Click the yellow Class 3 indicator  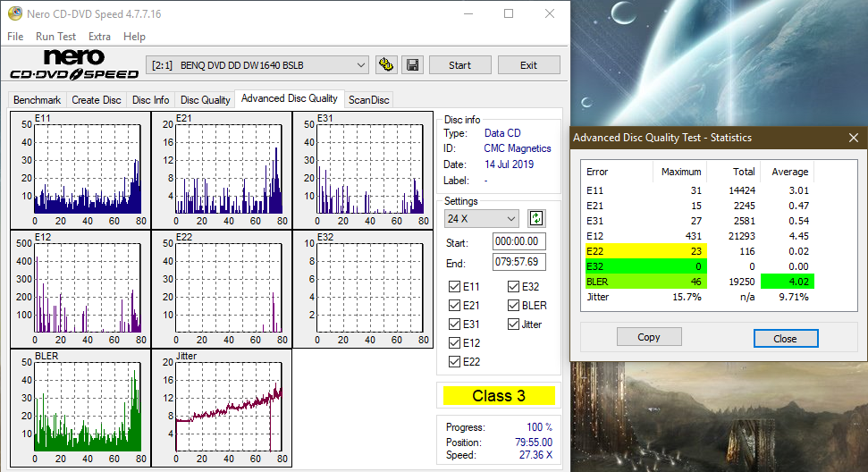pyautogui.click(x=499, y=396)
